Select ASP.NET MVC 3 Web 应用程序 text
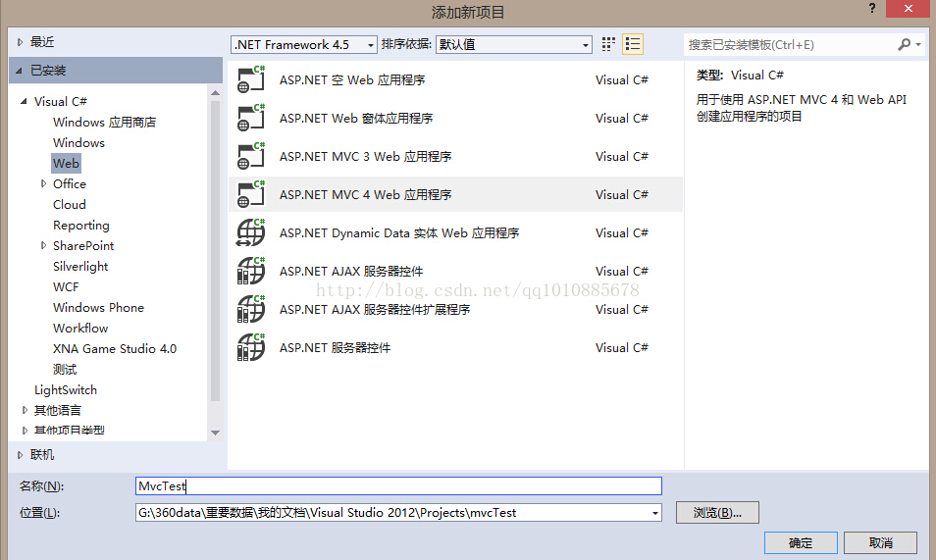The height and width of the screenshot is (560, 936). point(365,156)
